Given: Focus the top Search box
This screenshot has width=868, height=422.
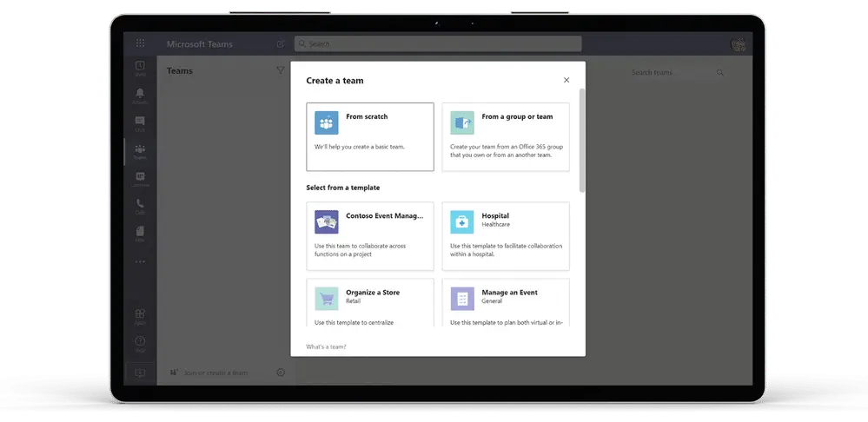Looking at the screenshot, I should 438,43.
